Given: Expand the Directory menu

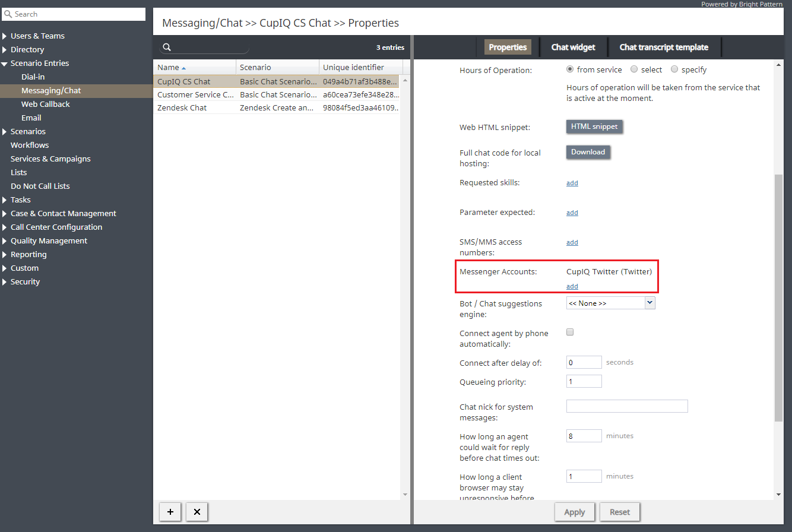Looking at the screenshot, I should pyautogui.click(x=5, y=50).
